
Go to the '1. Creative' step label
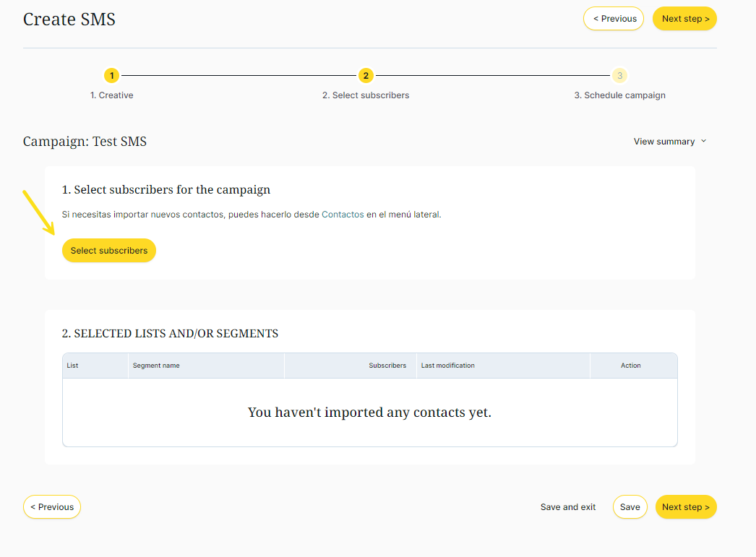tap(111, 95)
